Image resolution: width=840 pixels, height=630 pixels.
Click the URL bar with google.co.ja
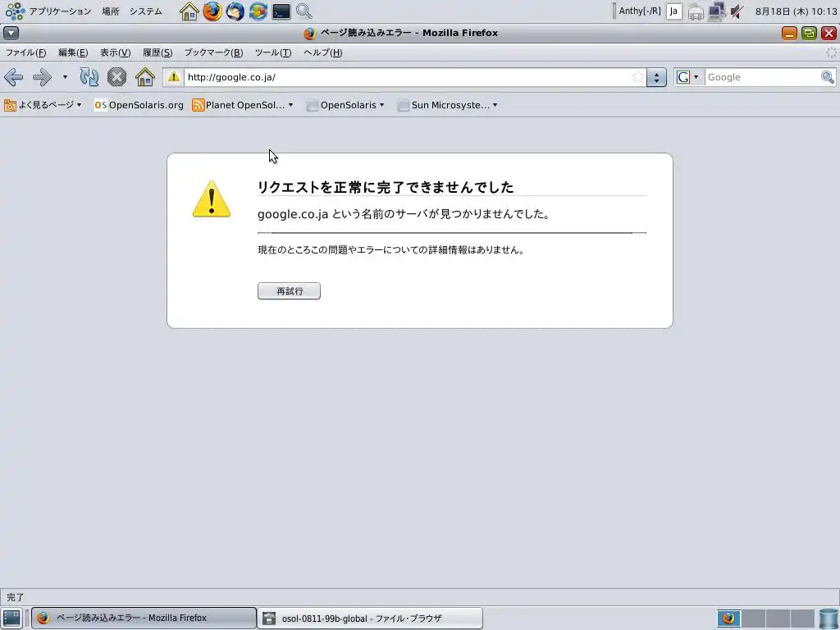point(407,77)
